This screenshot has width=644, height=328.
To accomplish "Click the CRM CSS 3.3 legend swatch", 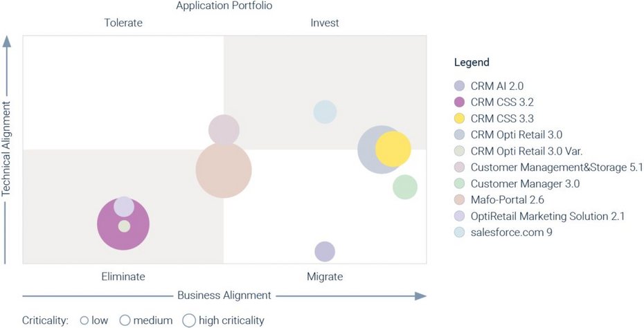I will click(459, 118).
